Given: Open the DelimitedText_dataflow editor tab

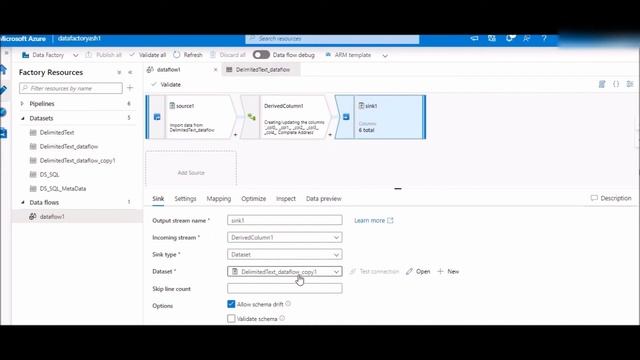Looking at the screenshot, I should (261, 70).
